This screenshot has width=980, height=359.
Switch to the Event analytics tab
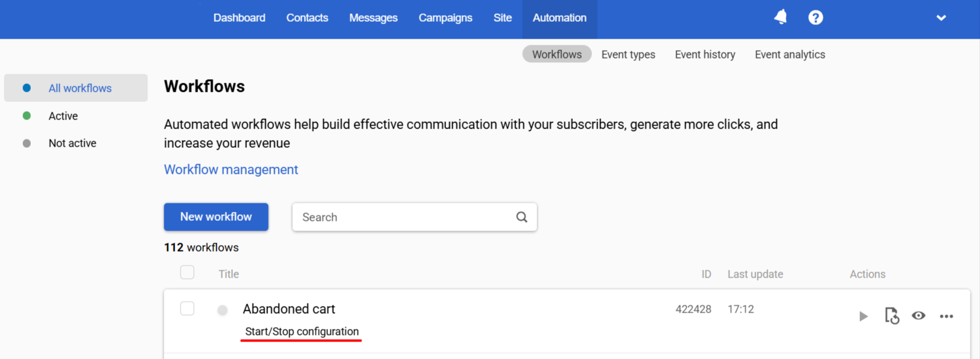point(789,54)
